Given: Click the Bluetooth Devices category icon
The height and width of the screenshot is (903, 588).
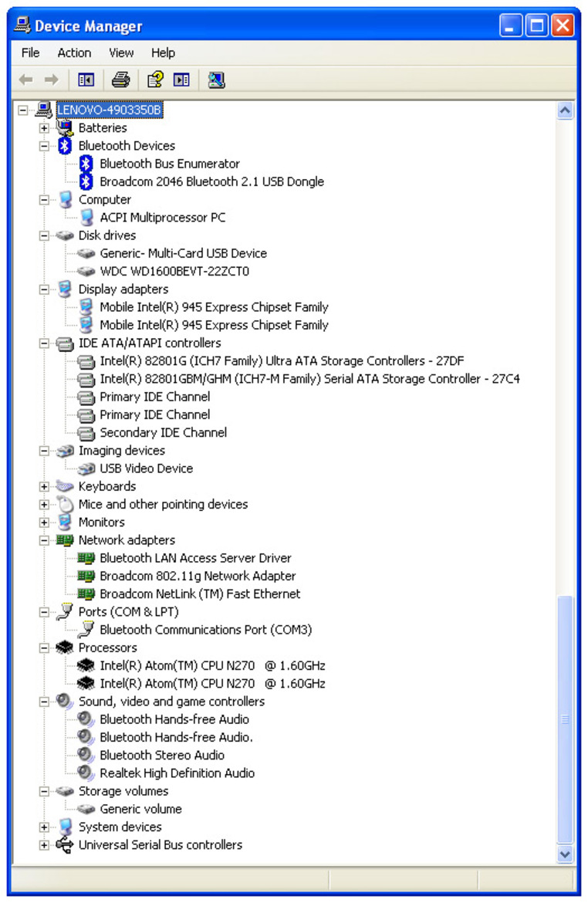Looking at the screenshot, I should (65, 146).
